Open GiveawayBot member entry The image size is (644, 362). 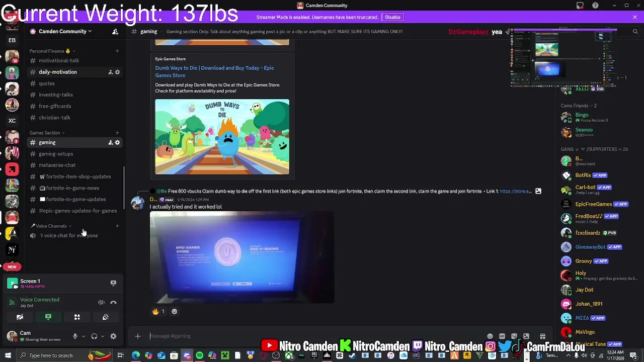click(x=599, y=247)
